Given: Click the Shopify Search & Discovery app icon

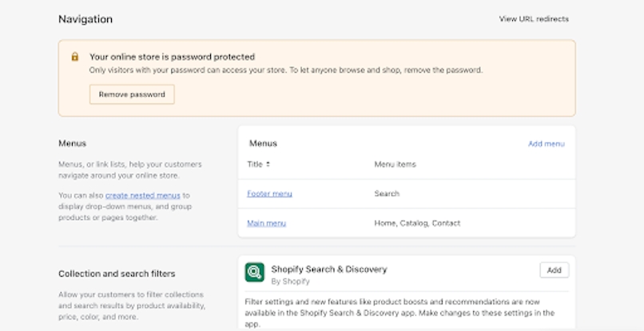Looking at the screenshot, I should (255, 273).
